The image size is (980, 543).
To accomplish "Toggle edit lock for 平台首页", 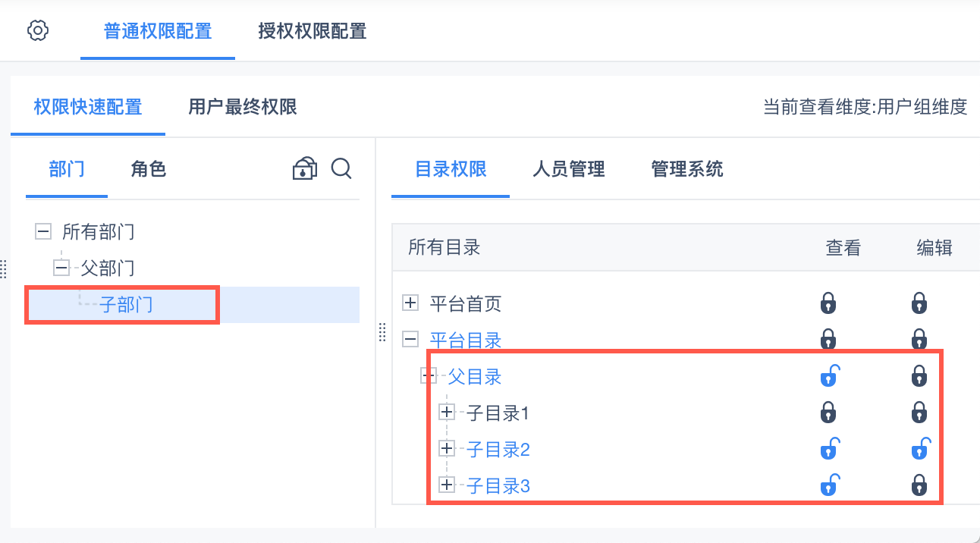I will pos(919,303).
